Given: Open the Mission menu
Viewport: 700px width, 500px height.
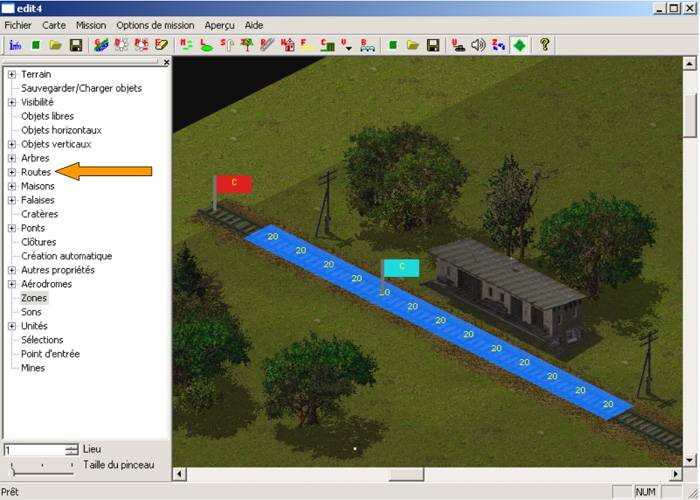Looking at the screenshot, I should tap(91, 24).
